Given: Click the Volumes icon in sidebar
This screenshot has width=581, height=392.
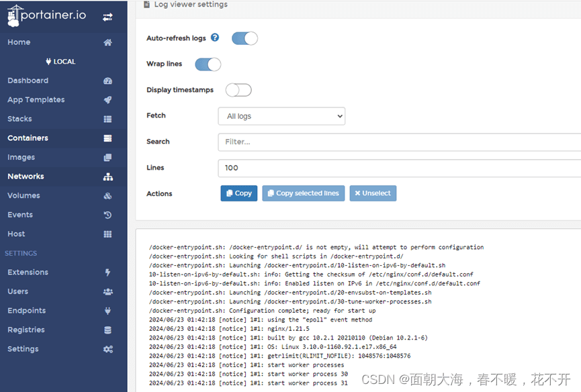Looking at the screenshot, I should click(107, 196).
